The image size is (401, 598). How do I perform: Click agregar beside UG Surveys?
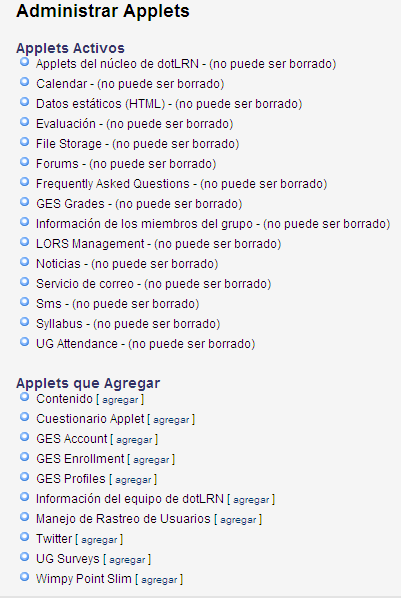[127, 560]
